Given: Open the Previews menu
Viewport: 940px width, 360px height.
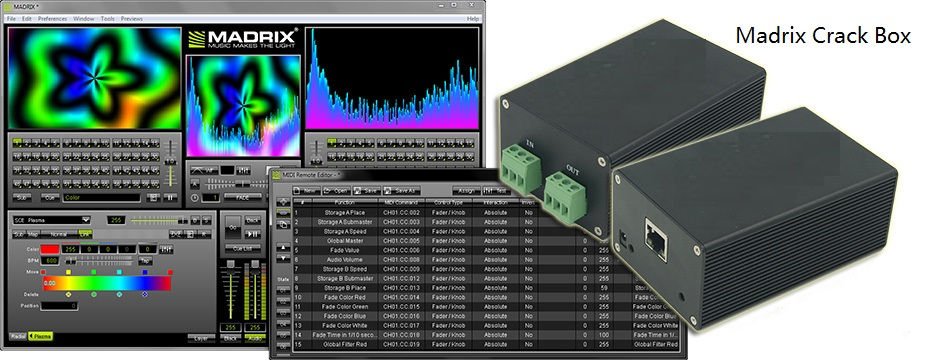Looking at the screenshot, I should click(132, 19).
